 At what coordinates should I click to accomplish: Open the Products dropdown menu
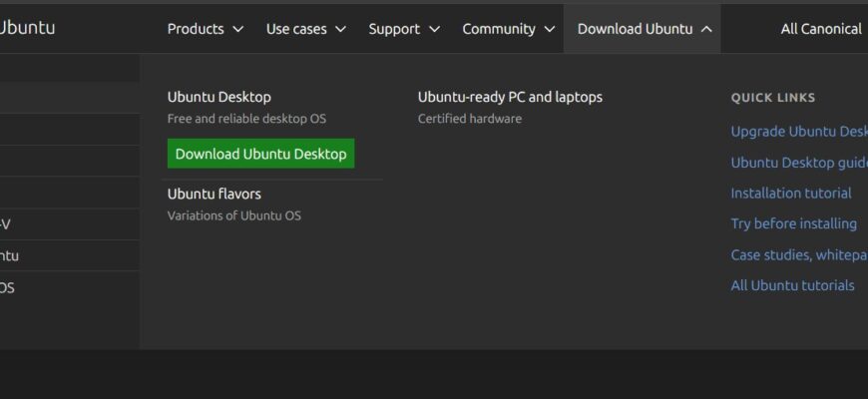tap(206, 29)
